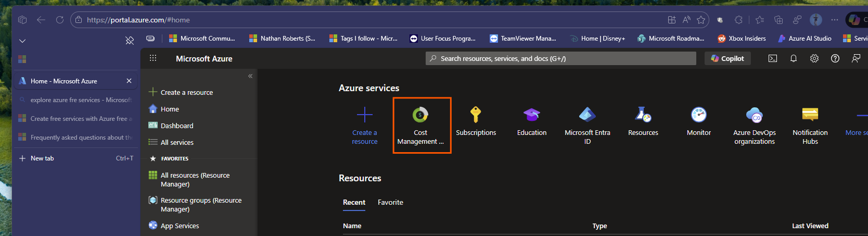Open Education service
868x236 pixels.
(531, 122)
